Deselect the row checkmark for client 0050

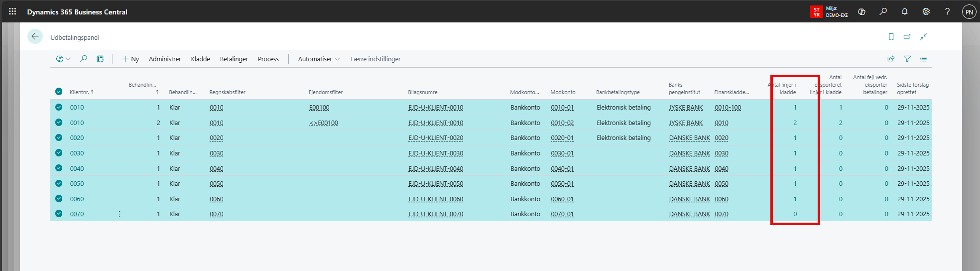59,184
